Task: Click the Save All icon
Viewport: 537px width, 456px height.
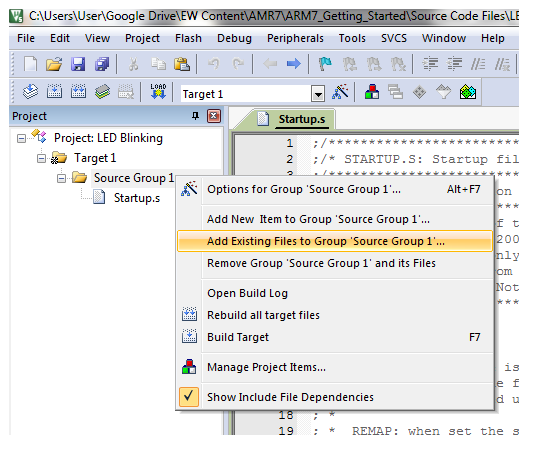Action: point(102,64)
